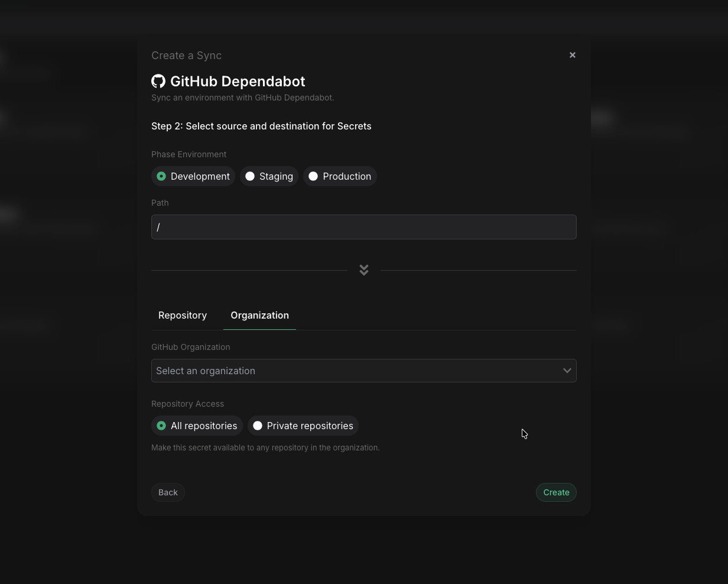Image resolution: width=728 pixels, height=584 pixels.
Task: Click the green radio indicator on Development
Action: 161,176
